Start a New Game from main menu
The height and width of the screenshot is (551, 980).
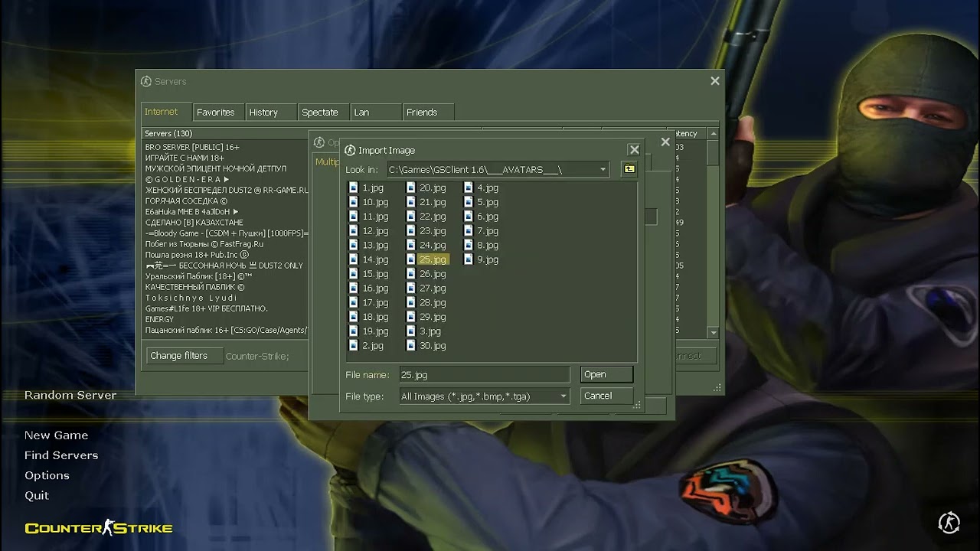coord(56,435)
